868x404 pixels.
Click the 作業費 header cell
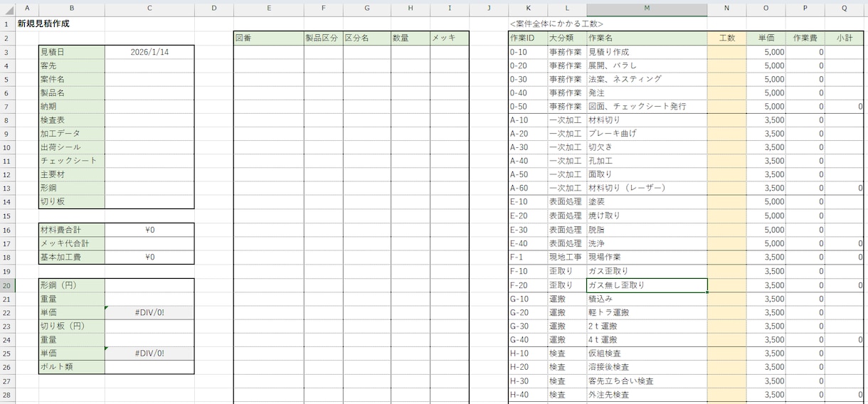(805, 38)
